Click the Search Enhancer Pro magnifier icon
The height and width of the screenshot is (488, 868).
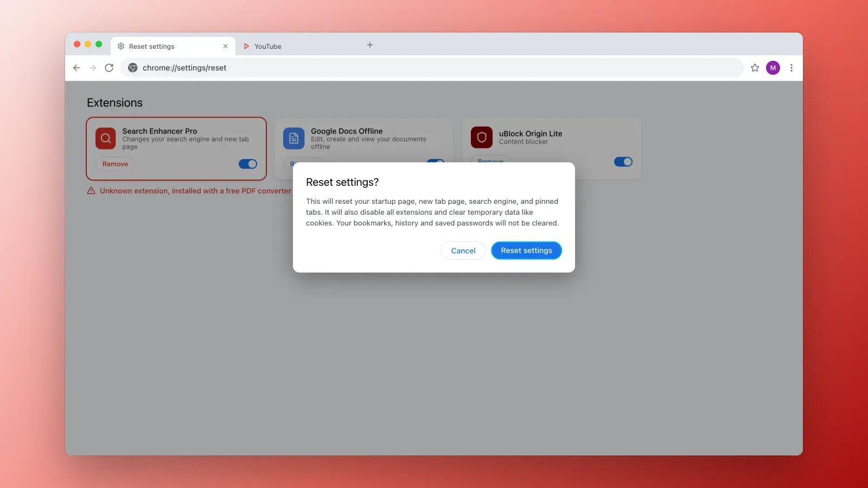tap(106, 138)
